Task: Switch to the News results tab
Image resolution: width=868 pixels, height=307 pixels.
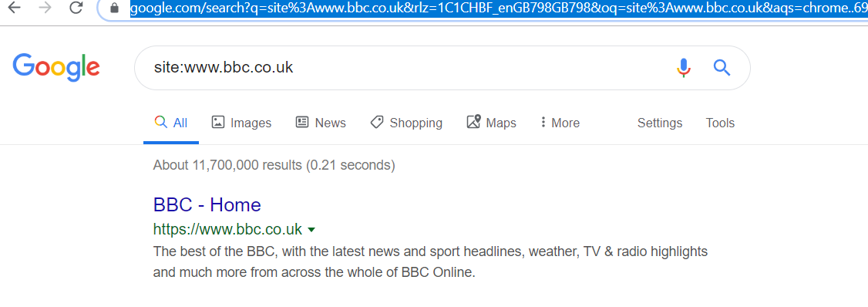Action: (321, 123)
